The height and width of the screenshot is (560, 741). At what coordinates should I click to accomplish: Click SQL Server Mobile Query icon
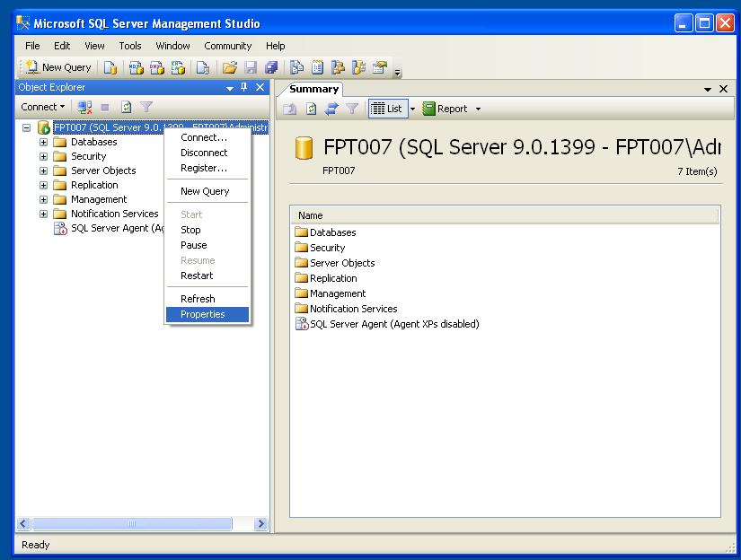click(203, 67)
